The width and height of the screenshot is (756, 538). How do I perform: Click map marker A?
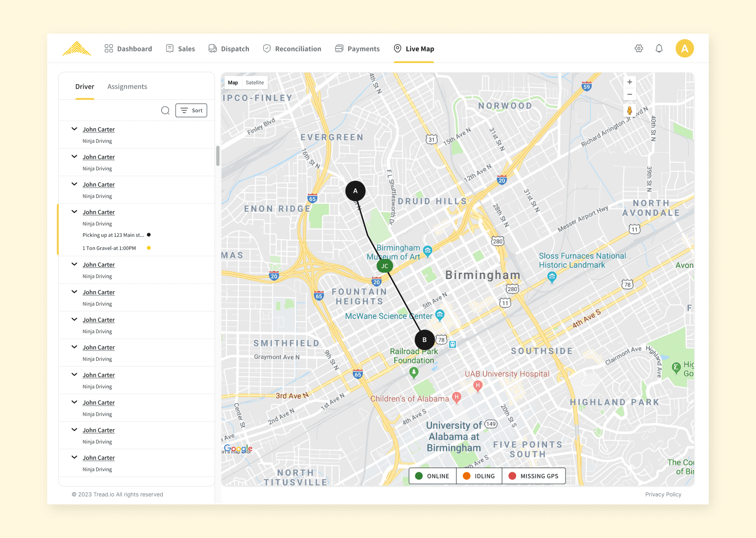tap(355, 191)
